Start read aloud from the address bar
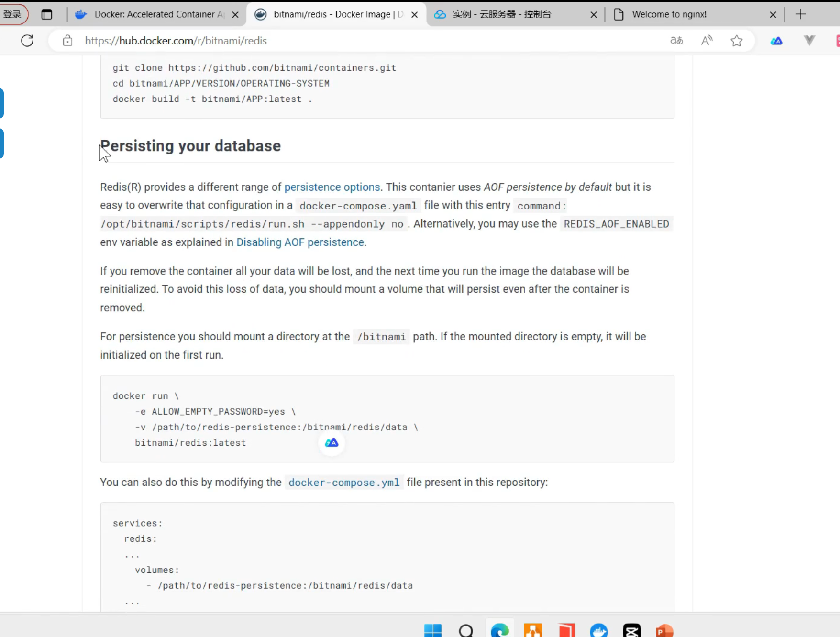 pos(707,41)
